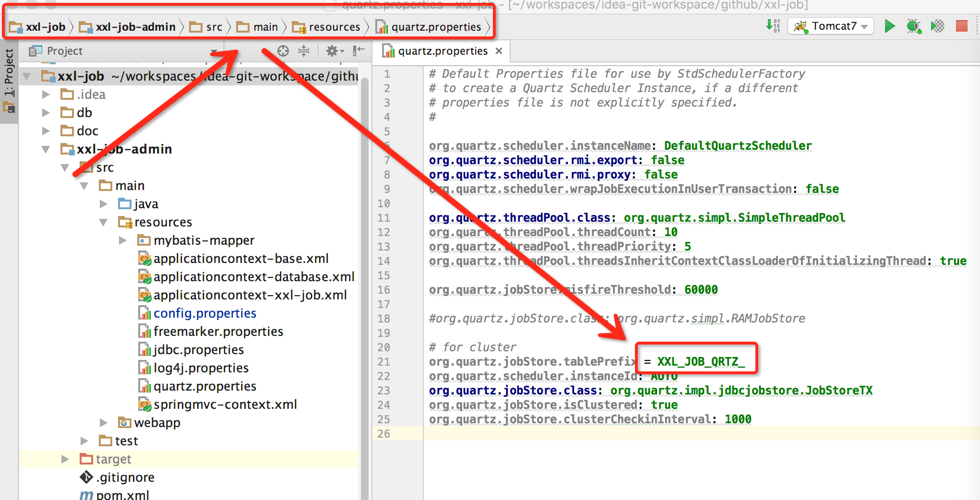Run with coverage icon in toolbar
Viewport: 980px width, 500px height.
(x=937, y=26)
